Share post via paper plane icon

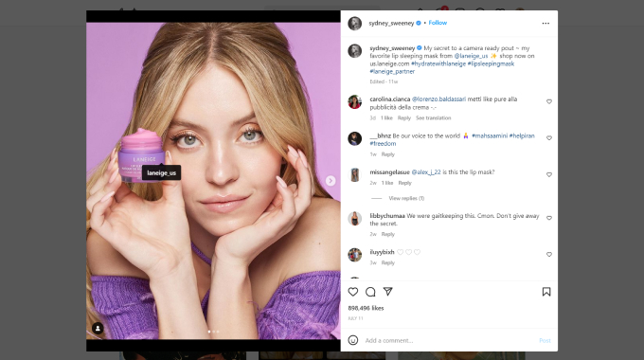[387, 292]
